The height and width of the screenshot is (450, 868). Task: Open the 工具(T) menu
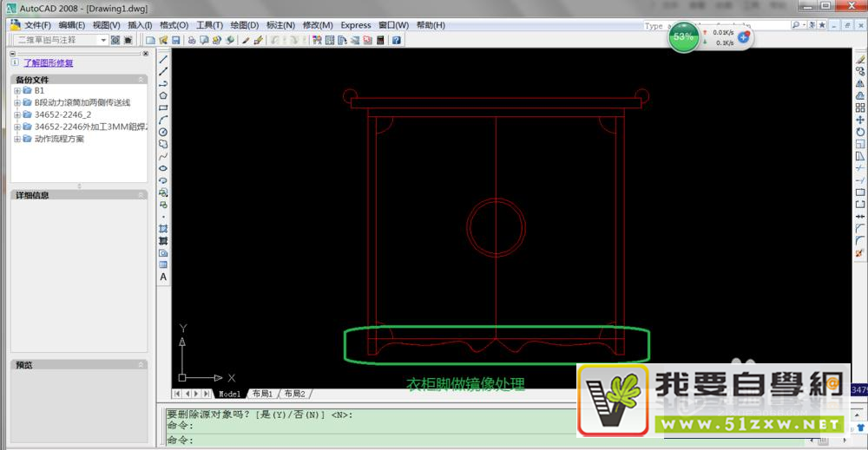coord(209,25)
